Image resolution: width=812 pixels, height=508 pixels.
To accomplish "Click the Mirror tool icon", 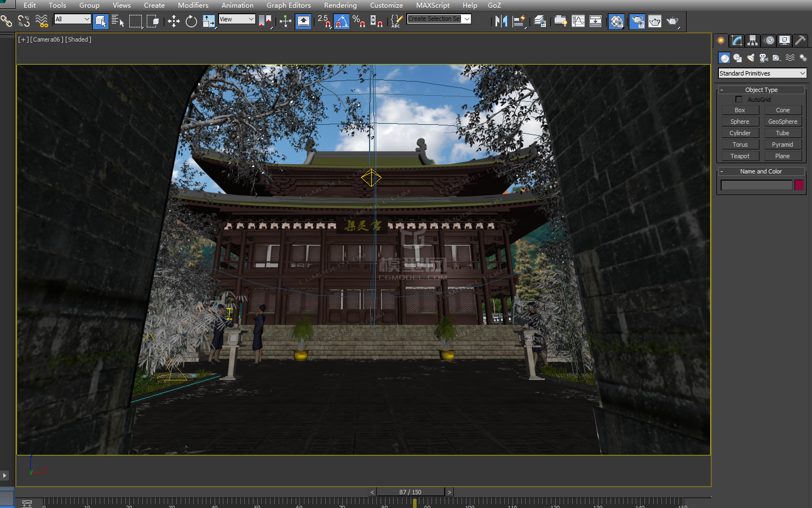I will point(501,21).
